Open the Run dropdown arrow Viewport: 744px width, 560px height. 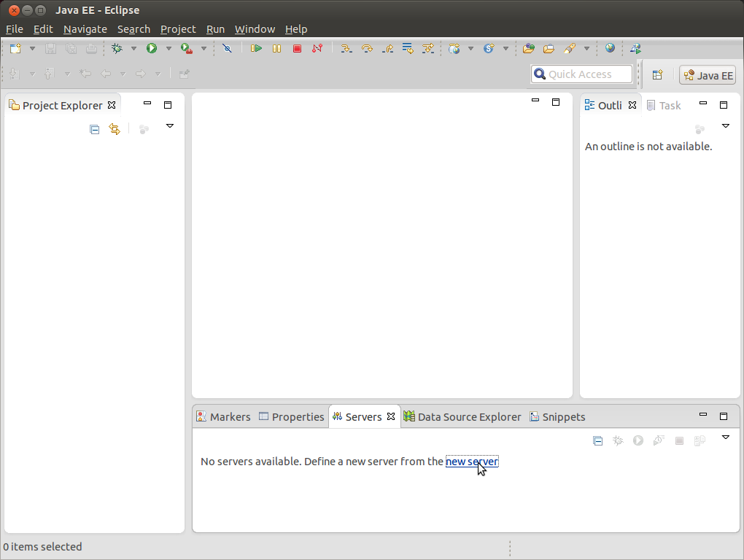click(x=168, y=48)
